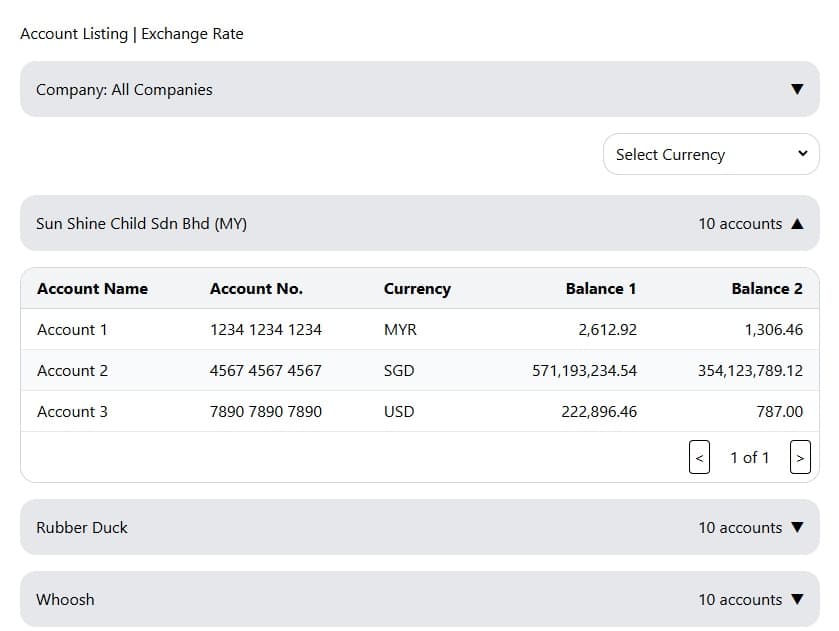Click balance value 222,896.46
The width and height of the screenshot is (839, 631).
pyautogui.click(x=599, y=412)
